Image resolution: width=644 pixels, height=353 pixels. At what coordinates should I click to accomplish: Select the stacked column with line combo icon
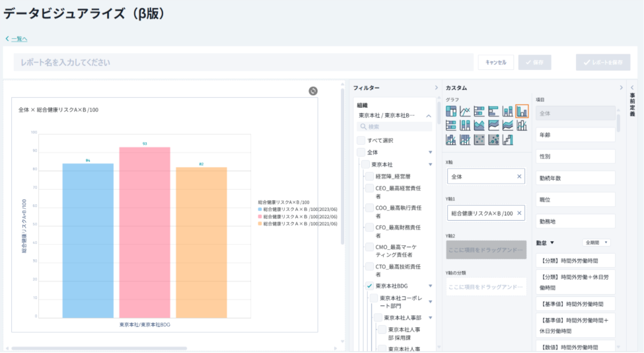coord(451,139)
